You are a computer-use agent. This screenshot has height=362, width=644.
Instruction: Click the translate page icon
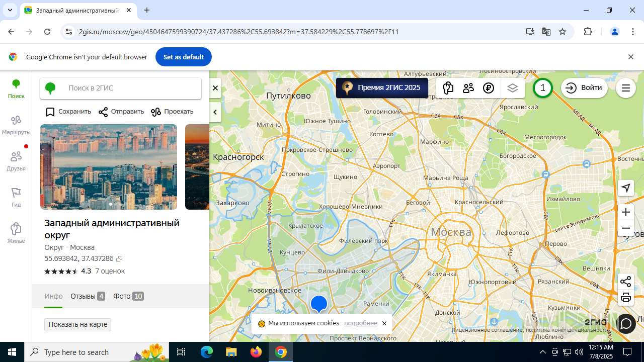point(546,32)
